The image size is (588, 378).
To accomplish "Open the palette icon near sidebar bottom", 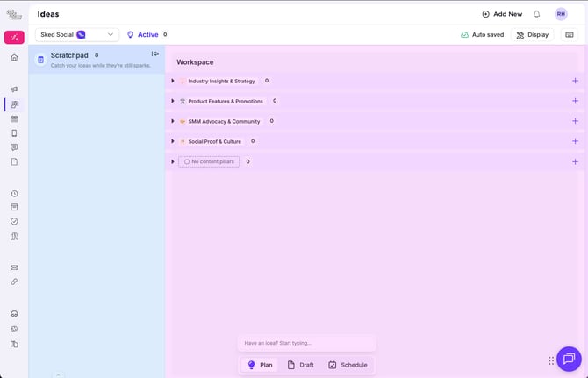I will pyautogui.click(x=14, y=329).
